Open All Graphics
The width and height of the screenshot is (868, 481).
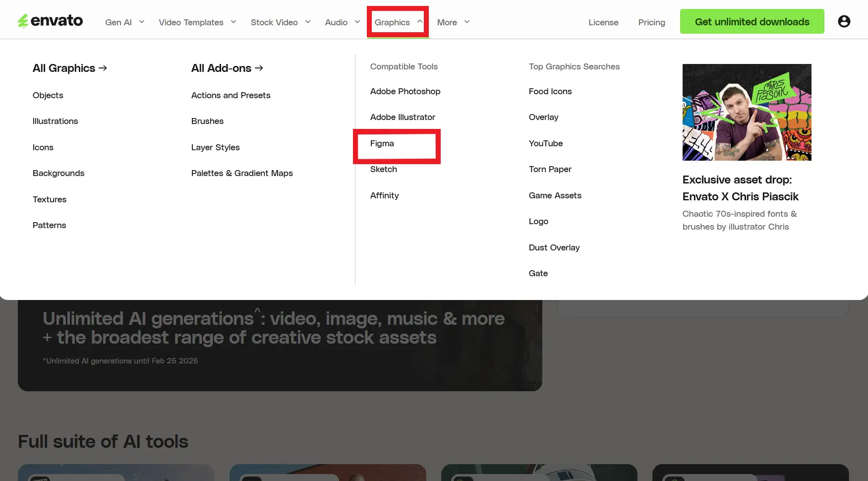pos(69,68)
